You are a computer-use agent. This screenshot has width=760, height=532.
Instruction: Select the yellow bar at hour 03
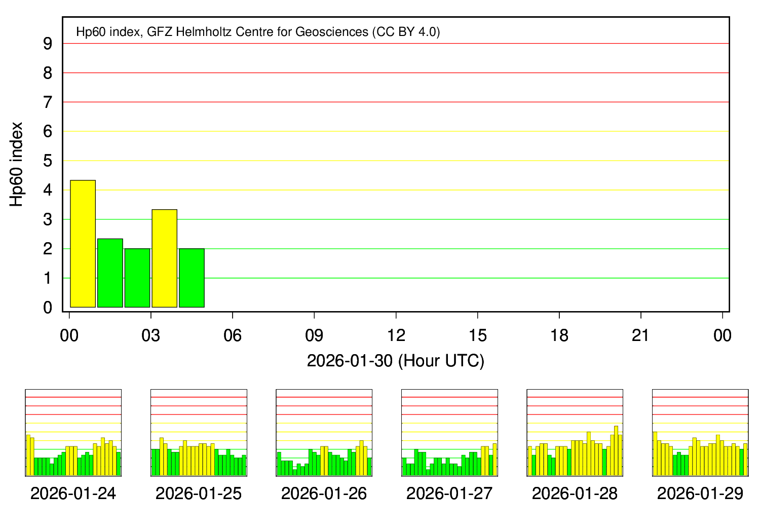(x=165, y=257)
